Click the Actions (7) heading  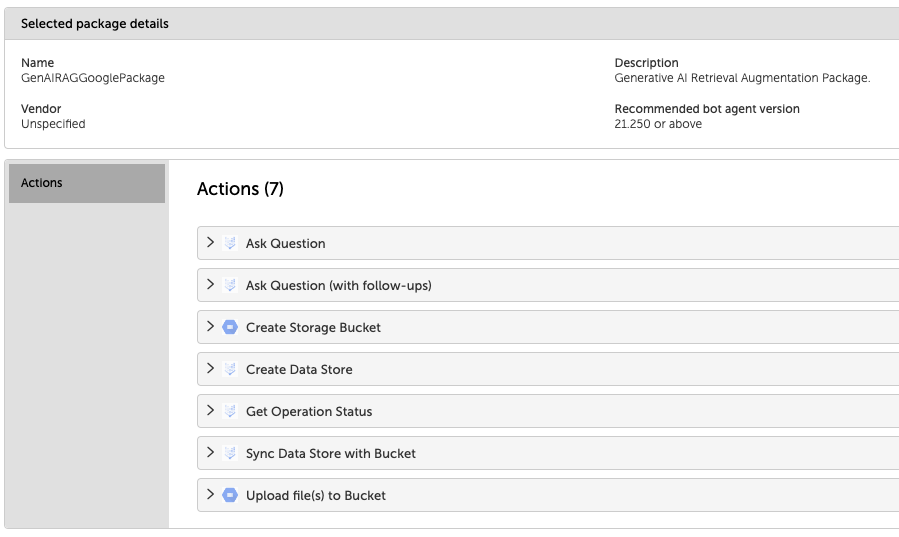(240, 189)
